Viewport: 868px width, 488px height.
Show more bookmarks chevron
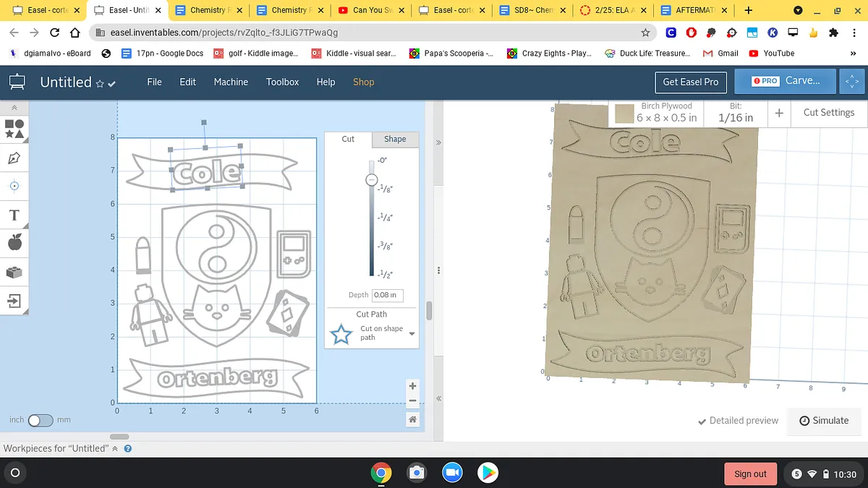tap(854, 53)
